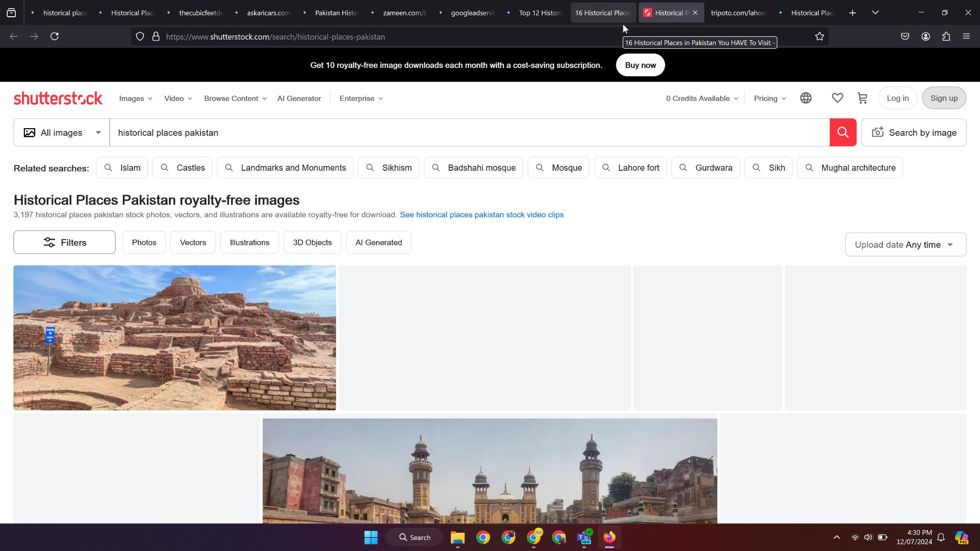Select related search Islam
Screen dimensions: 980x551
tap(122, 168)
